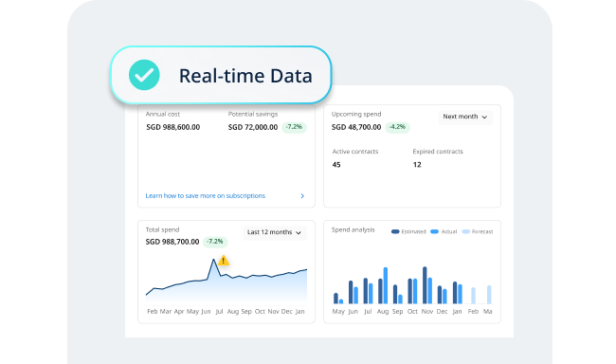The width and height of the screenshot is (616, 364).
Task: Click the Estimated legend color swatch
Action: tap(395, 231)
